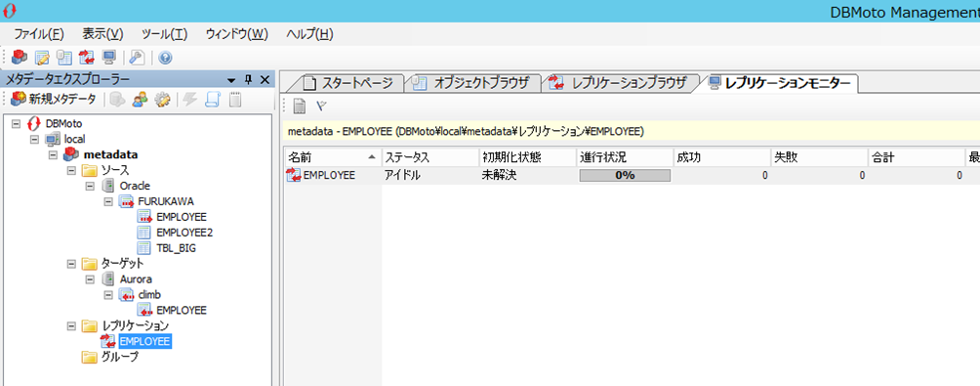Collapse the FURUKAWA schema node
980x386 pixels.
pos(108,201)
